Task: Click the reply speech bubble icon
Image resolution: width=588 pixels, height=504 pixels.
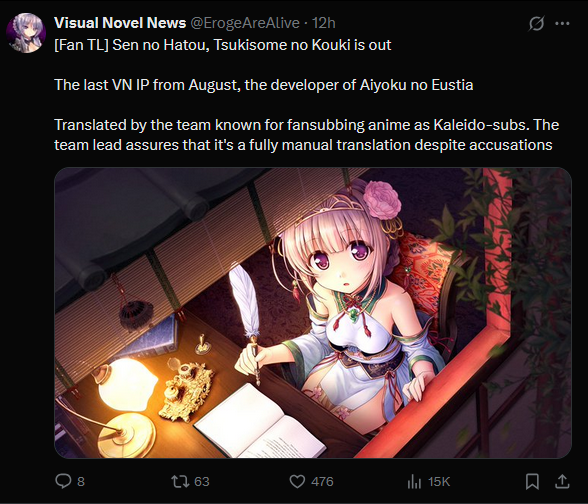Action: coord(63,481)
